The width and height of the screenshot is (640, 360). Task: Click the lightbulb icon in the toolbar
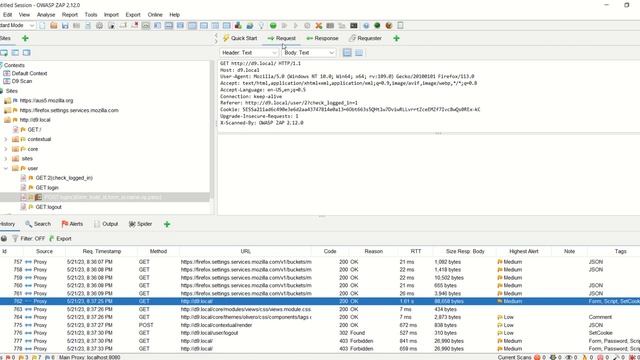click(261, 25)
